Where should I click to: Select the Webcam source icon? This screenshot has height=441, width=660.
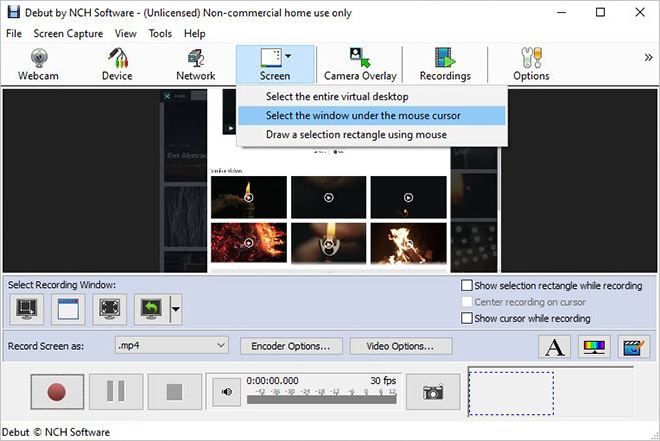click(38, 64)
